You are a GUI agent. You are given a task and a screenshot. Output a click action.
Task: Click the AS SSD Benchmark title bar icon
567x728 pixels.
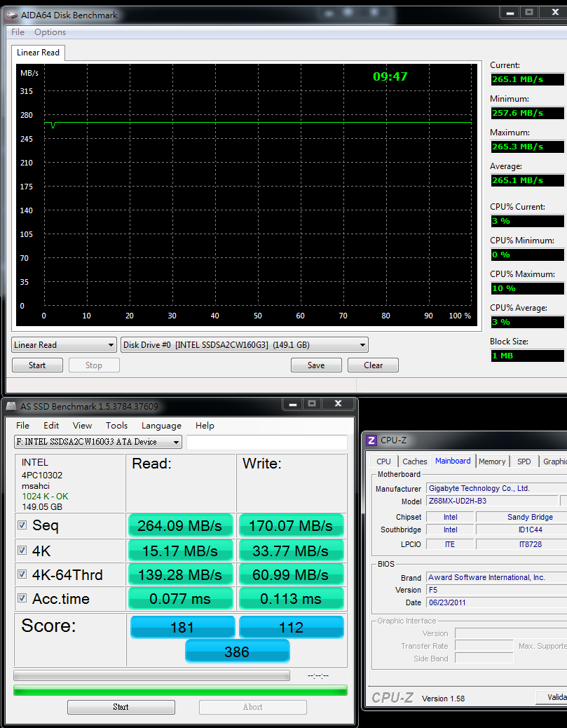click(11, 406)
